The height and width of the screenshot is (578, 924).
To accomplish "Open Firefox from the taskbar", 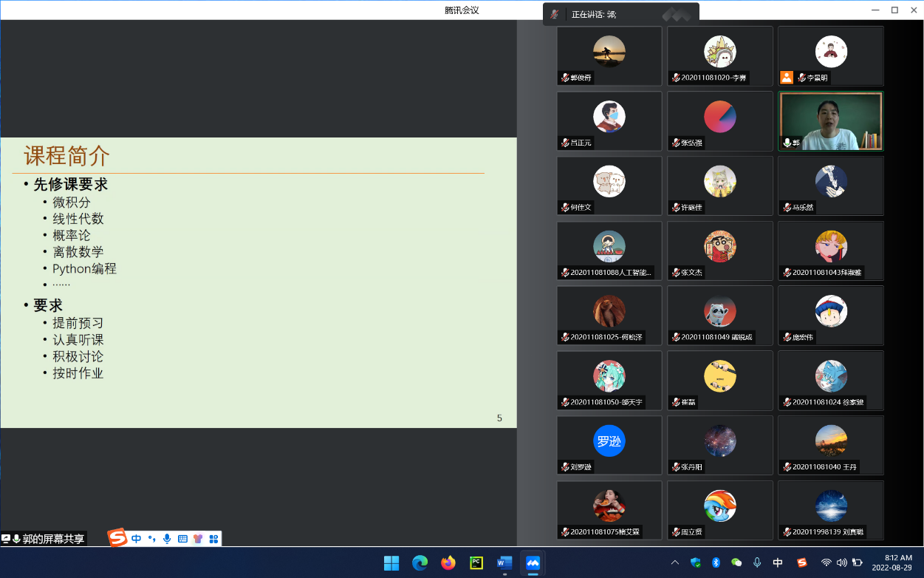I will [448, 563].
